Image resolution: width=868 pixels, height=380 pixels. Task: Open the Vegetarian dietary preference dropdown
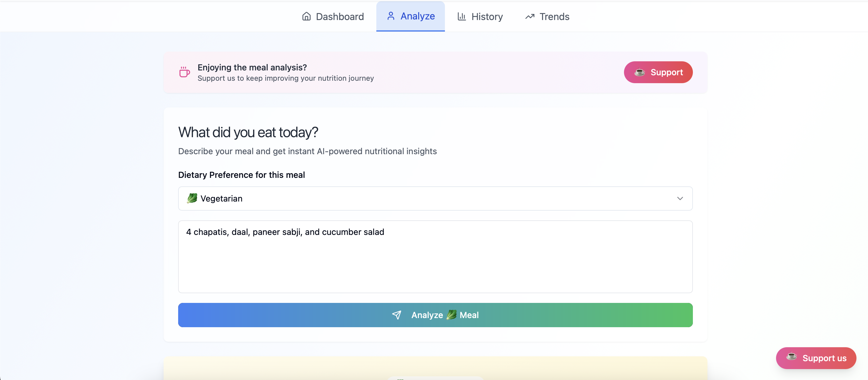pos(435,198)
